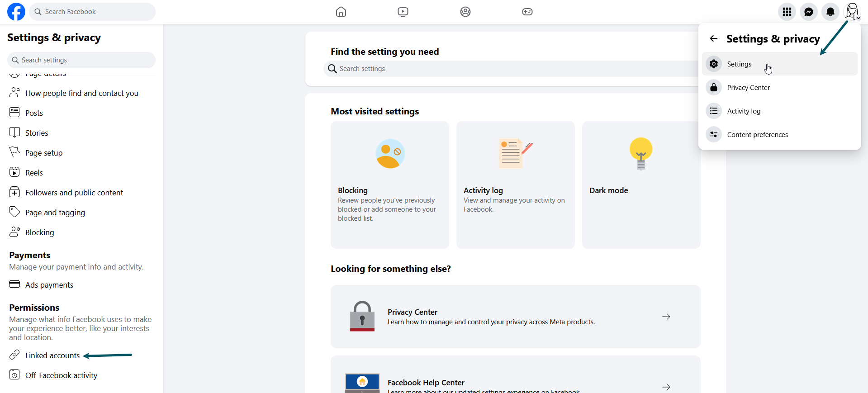Screen dimensions: 868x393
Task: Focus the sidebar Search settings field
Action: (x=81, y=60)
